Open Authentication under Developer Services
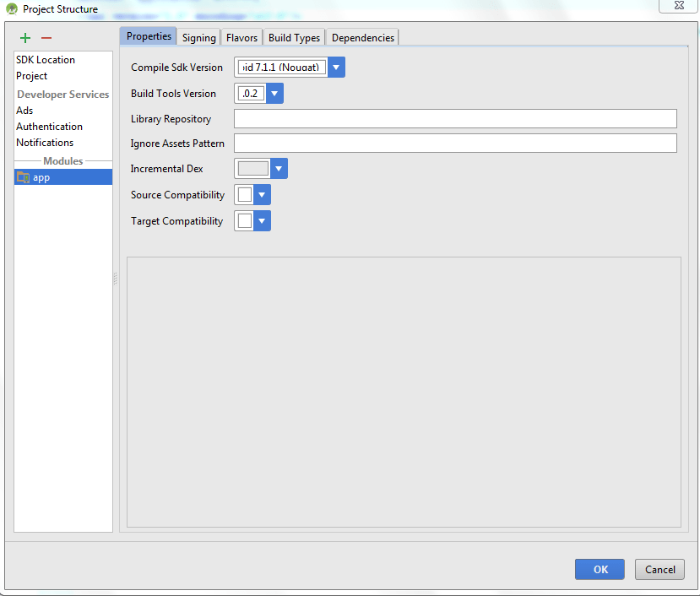700x596 pixels. (x=49, y=127)
